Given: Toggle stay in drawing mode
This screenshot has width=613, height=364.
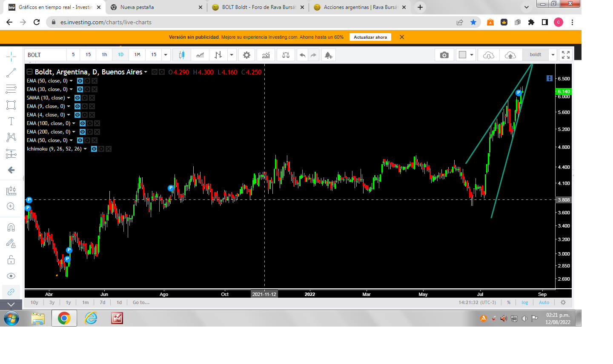Looking at the screenshot, I should pyautogui.click(x=11, y=243).
